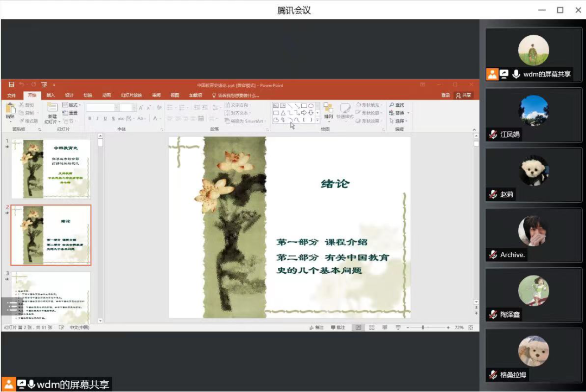Screen dimensions: 586x392
Task: Open the File tab
Action: [11, 95]
